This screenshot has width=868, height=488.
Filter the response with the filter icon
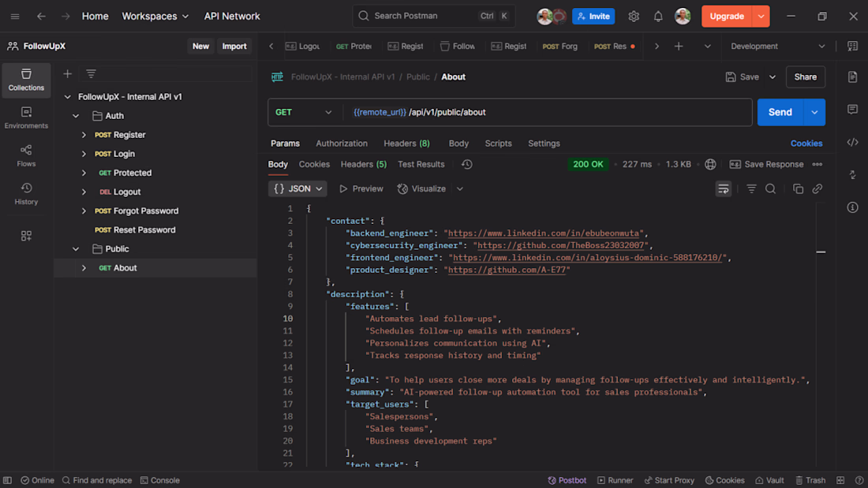tap(751, 188)
